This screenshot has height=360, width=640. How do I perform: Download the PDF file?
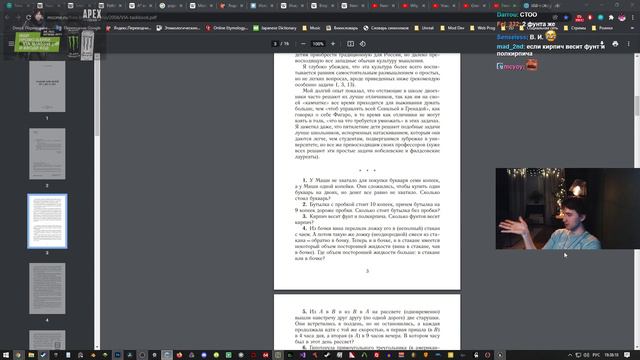pyautogui.click(x=602, y=44)
